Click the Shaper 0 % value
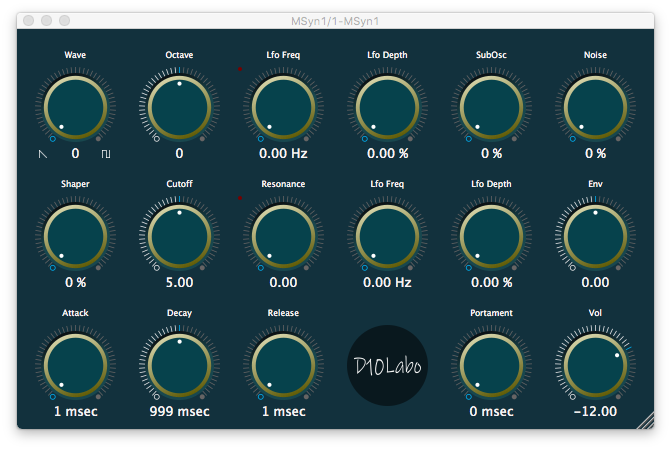The width and height of the screenshot is (671, 450). point(75,283)
